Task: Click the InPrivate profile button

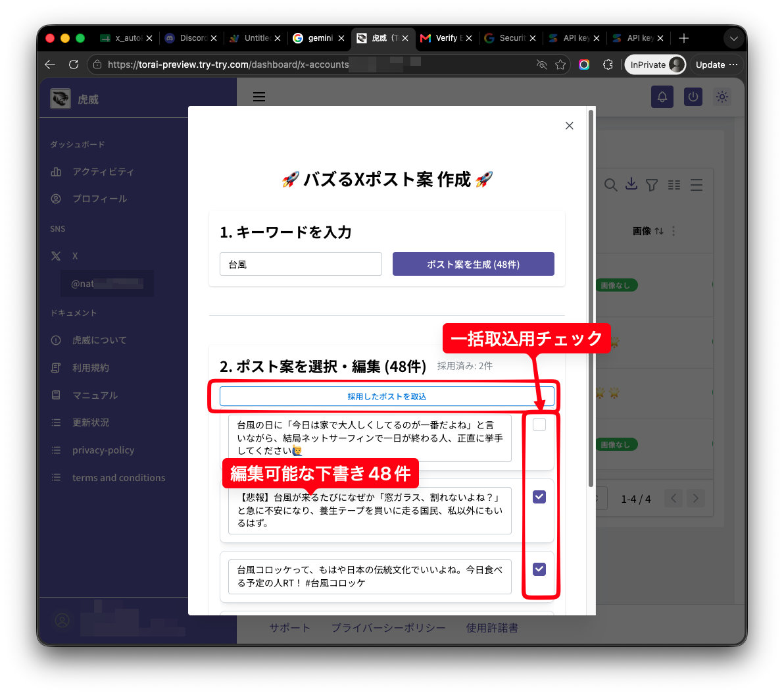Action: pos(655,64)
